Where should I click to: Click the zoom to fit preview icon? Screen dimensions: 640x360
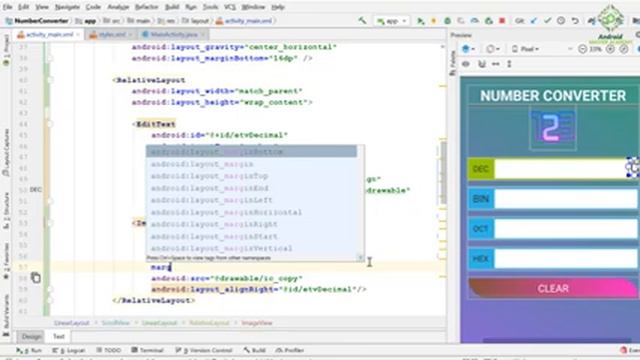624,49
